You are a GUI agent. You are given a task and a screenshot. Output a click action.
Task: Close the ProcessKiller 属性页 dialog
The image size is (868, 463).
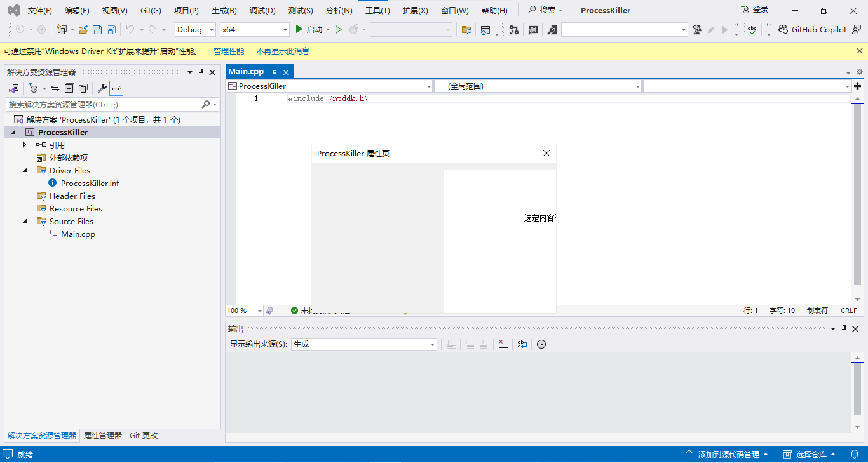(x=546, y=153)
